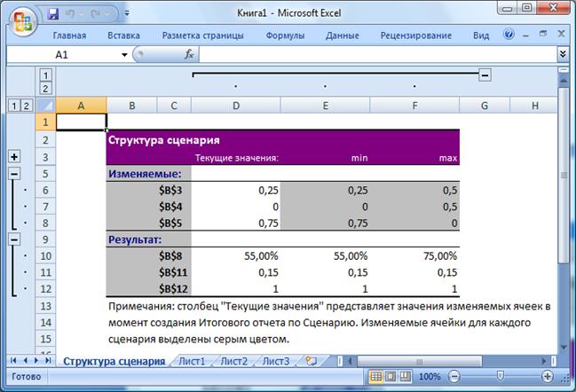Show column outline level 2
Screen dimensions: 576x392
point(45,90)
